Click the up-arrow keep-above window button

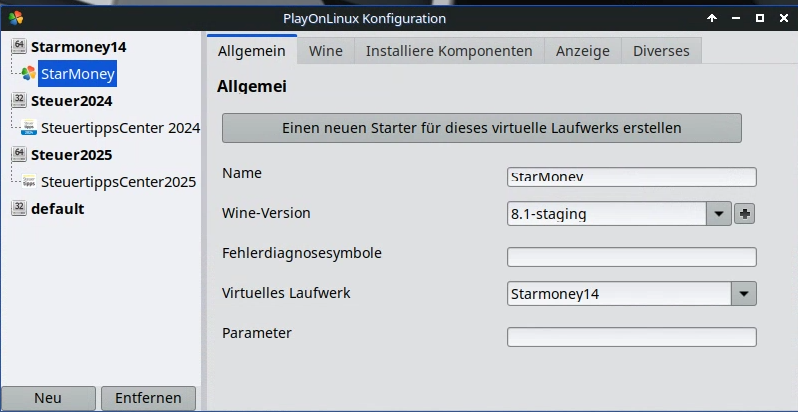pyautogui.click(x=712, y=18)
